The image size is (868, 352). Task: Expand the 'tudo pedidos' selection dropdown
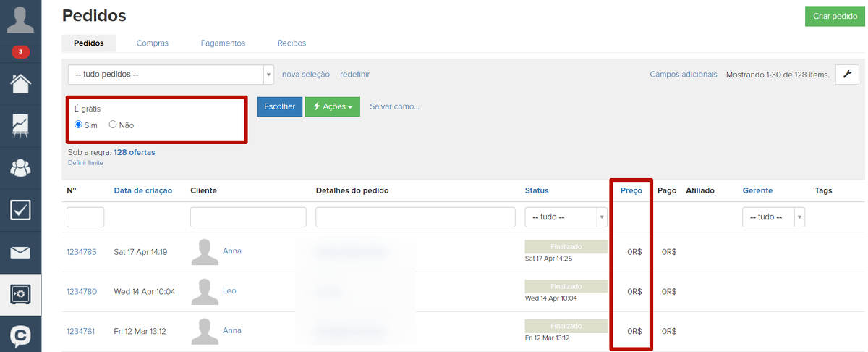point(171,75)
